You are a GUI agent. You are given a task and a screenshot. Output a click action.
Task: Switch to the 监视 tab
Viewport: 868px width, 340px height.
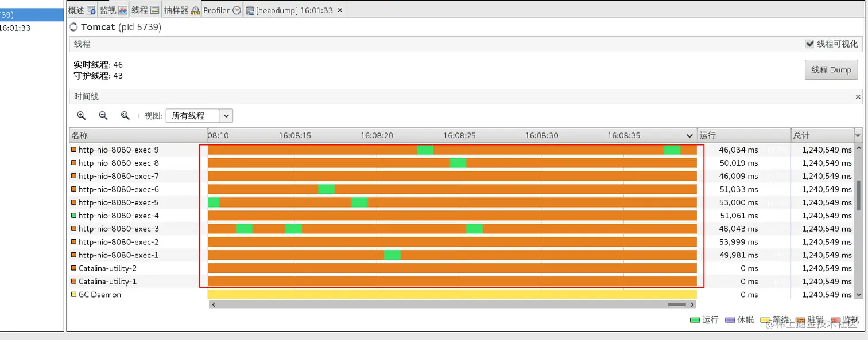click(x=113, y=10)
